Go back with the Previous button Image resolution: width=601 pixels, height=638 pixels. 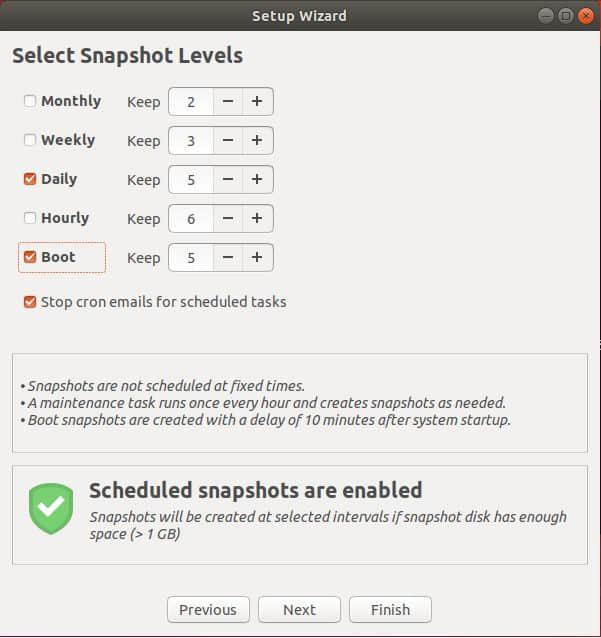[x=208, y=609]
